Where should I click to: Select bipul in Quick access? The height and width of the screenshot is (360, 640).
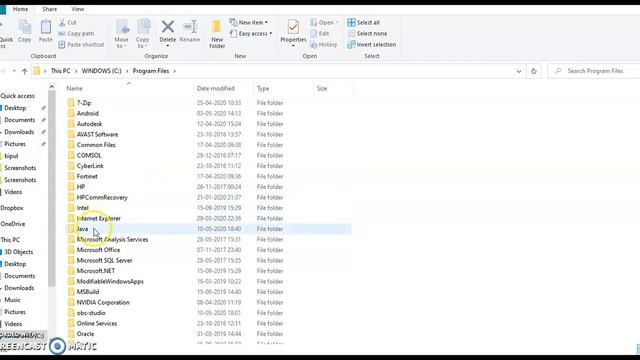(x=11, y=156)
